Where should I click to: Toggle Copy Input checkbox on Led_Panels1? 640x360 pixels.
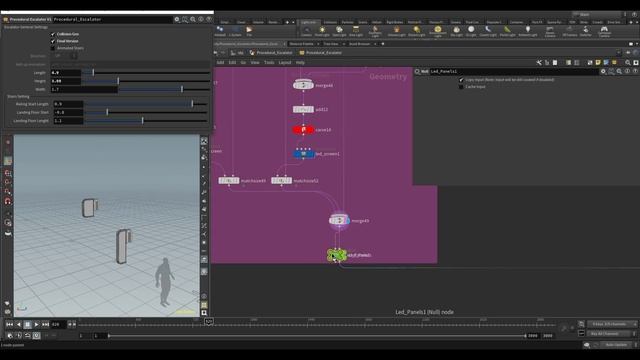(x=461, y=80)
